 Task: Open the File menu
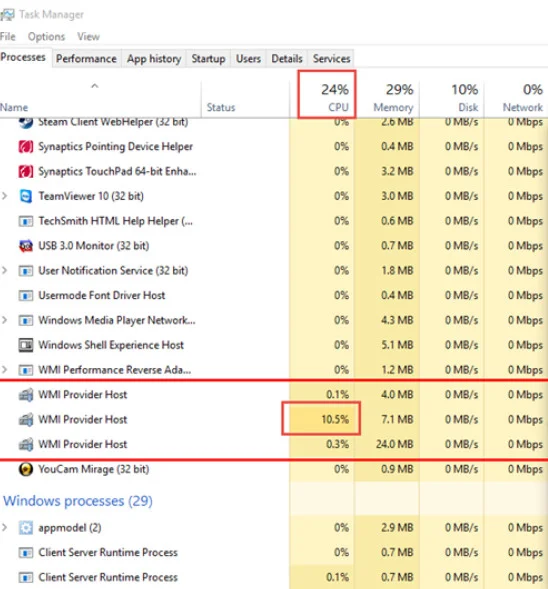(8, 36)
